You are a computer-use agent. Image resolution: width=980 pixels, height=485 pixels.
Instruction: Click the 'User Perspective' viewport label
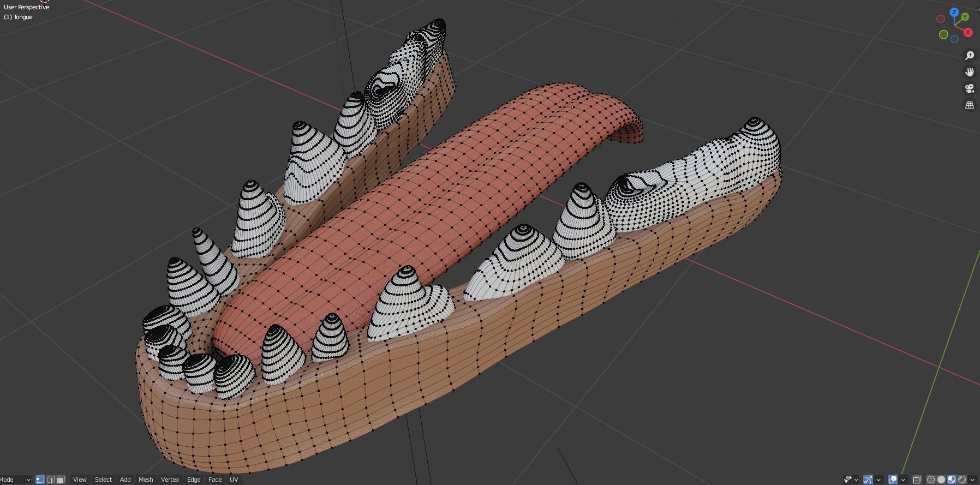[x=26, y=7]
